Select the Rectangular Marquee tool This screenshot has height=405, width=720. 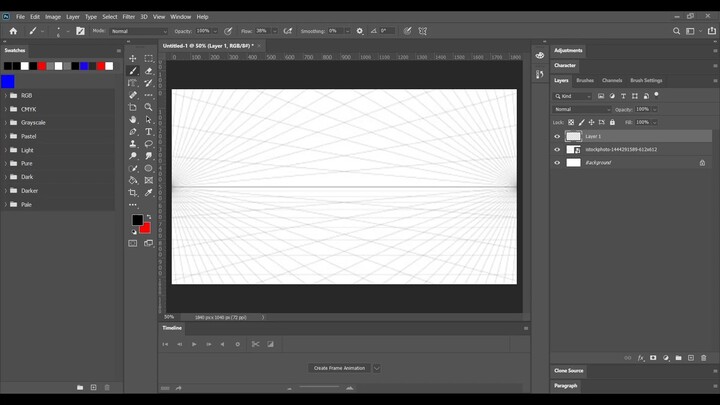[x=149, y=59]
